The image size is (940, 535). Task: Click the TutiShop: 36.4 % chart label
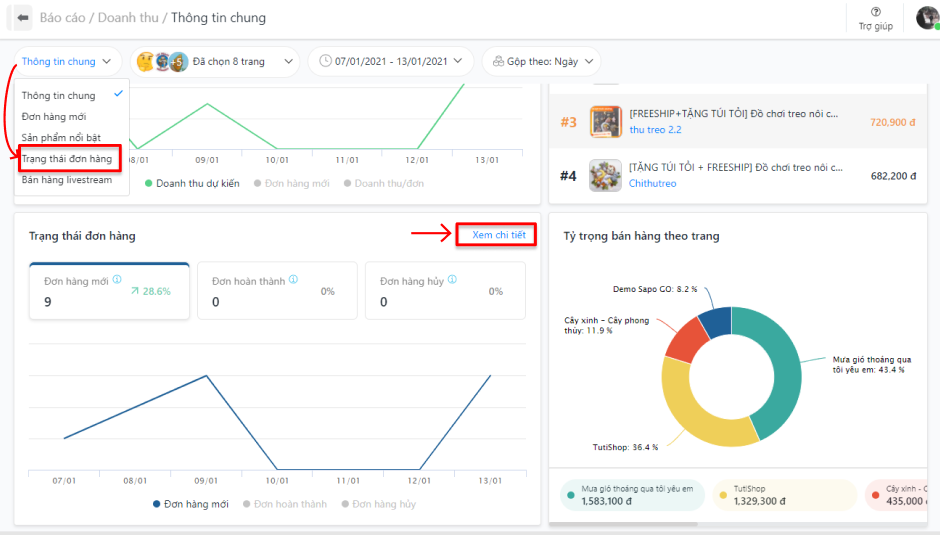(625, 447)
